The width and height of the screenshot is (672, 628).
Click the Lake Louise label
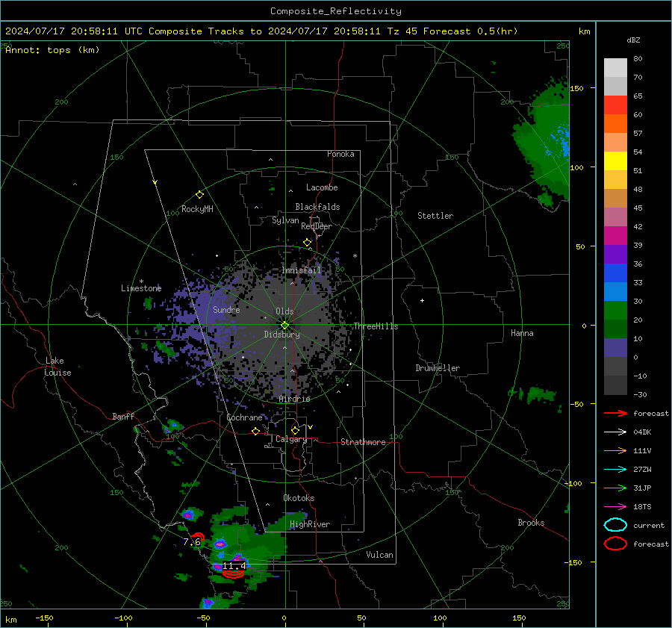(57, 367)
